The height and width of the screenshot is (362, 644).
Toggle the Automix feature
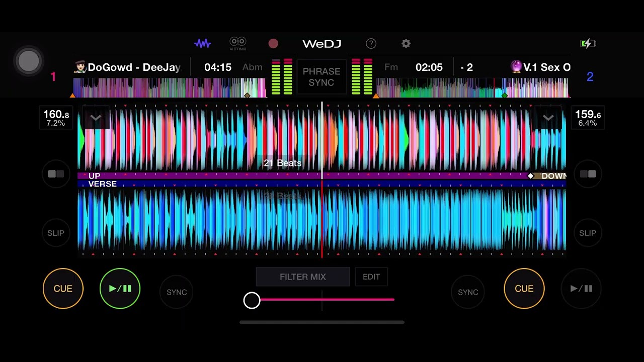[x=238, y=44]
